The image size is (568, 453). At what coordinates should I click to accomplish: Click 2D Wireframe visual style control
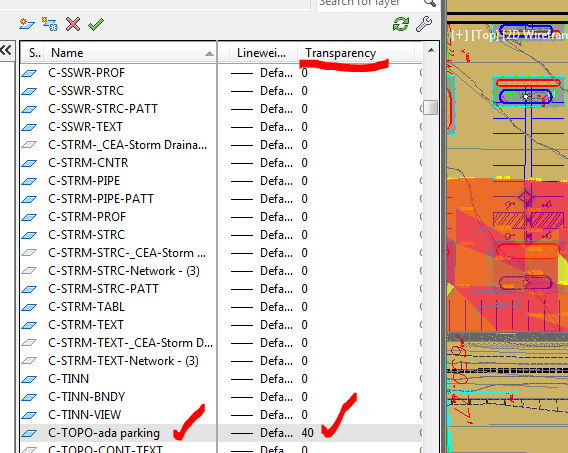(x=535, y=35)
